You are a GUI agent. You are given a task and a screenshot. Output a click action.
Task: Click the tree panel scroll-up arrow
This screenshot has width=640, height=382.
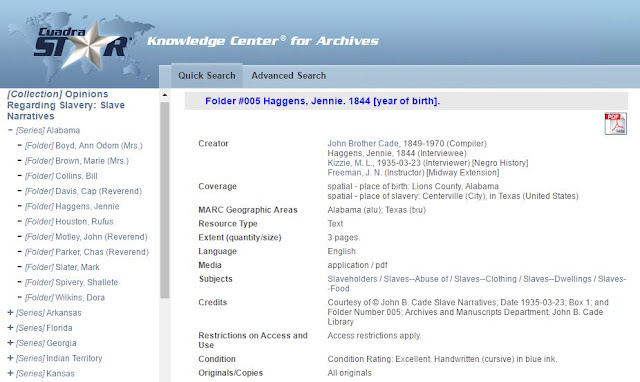tap(164, 95)
